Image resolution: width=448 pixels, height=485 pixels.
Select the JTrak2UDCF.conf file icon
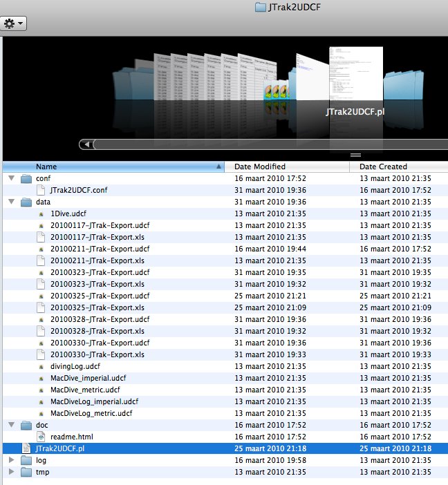click(x=41, y=190)
